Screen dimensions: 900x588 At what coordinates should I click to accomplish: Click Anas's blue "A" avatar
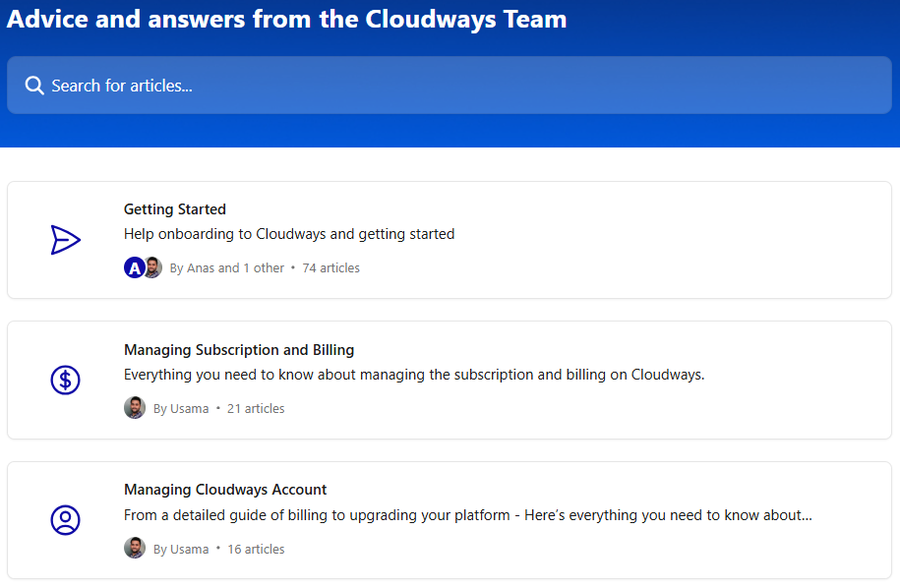pyautogui.click(x=135, y=267)
